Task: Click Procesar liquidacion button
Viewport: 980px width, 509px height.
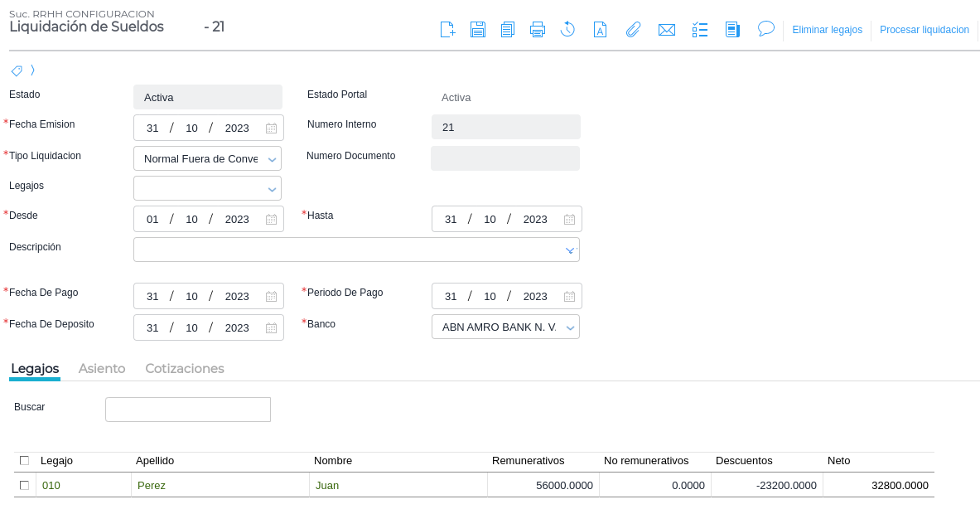Action: [x=924, y=30]
